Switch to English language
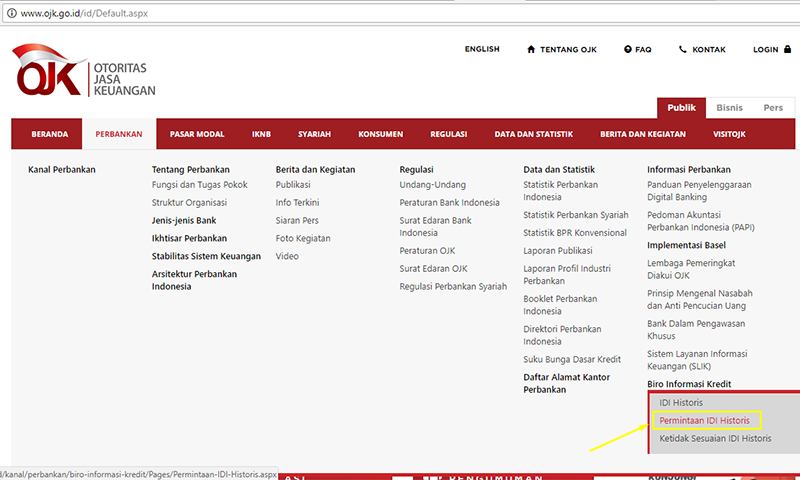This screenshot has height=480, width=800. [x=482, y=49]
